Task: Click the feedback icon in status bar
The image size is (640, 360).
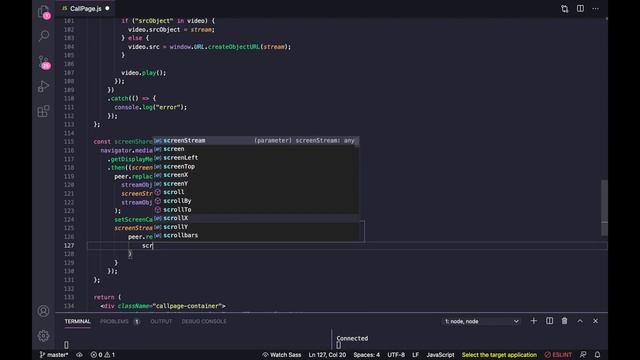Action: pyautogui.click(x=583, y=355)
